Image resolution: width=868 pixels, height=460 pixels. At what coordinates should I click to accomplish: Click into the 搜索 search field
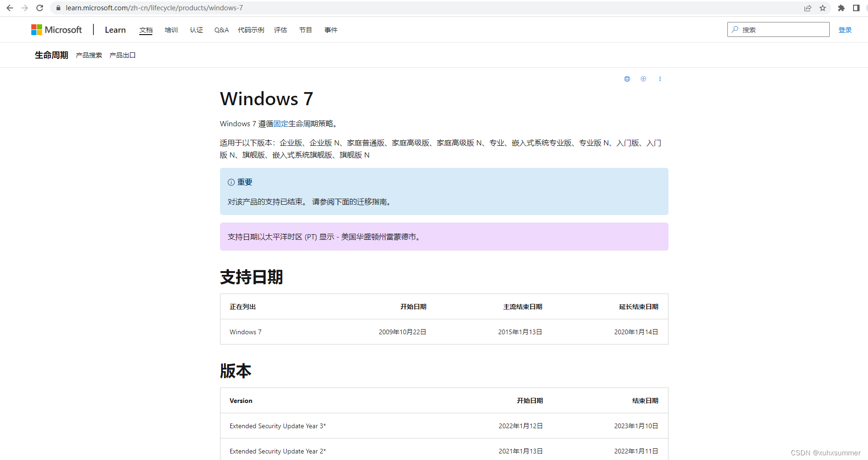point(778,29)
